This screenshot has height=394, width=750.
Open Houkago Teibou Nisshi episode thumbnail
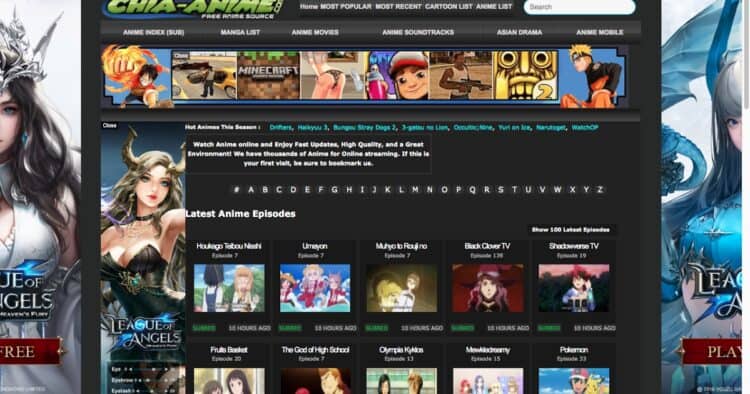[x=229, y=288]
